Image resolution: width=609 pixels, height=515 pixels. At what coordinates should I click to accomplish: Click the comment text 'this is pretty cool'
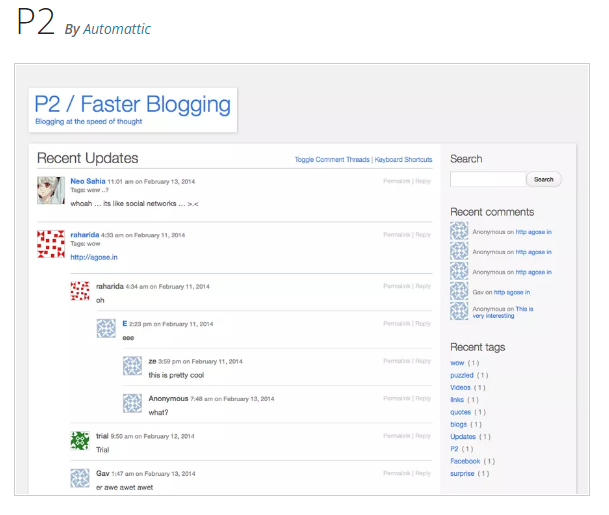coord(176,375)
